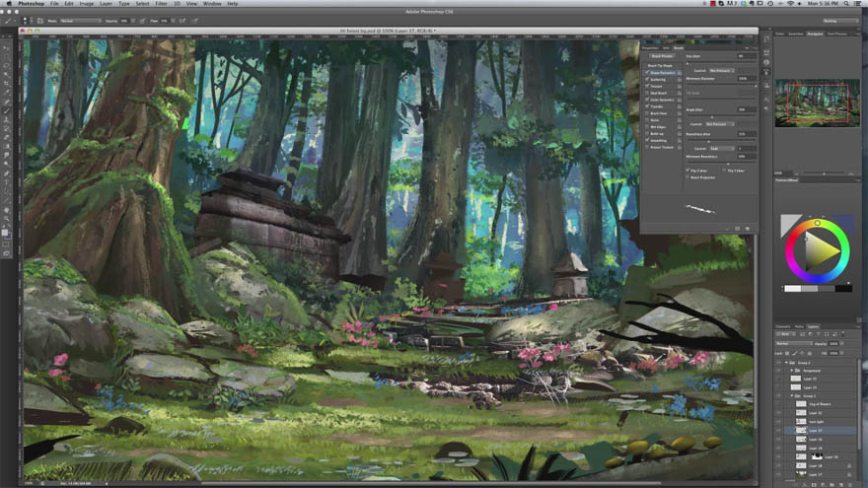
Task: Lock all attributes icon in Layers panel
Action: (810, 354)
